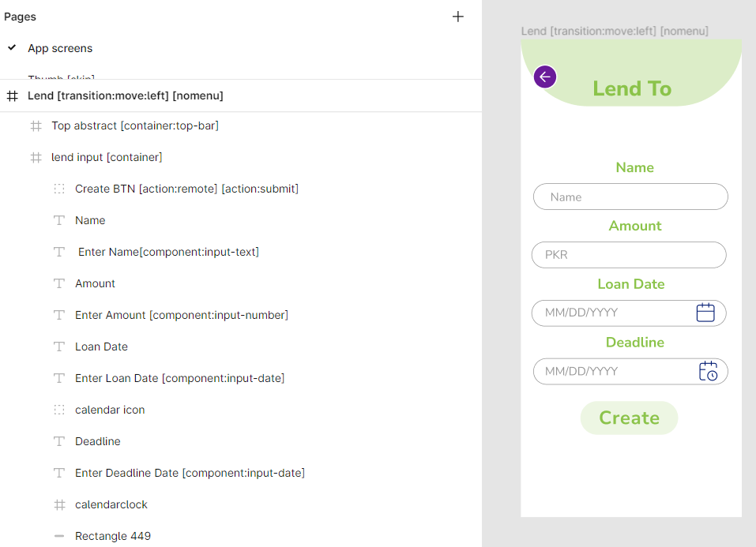
Task: Click the Lend frame title above canvas
Action: [615, 32]
